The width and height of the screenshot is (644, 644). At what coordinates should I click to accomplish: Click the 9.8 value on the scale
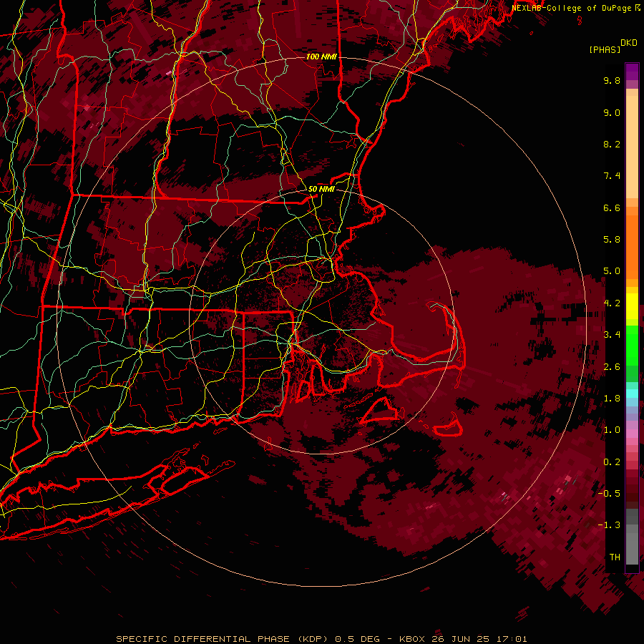[612, 80]
